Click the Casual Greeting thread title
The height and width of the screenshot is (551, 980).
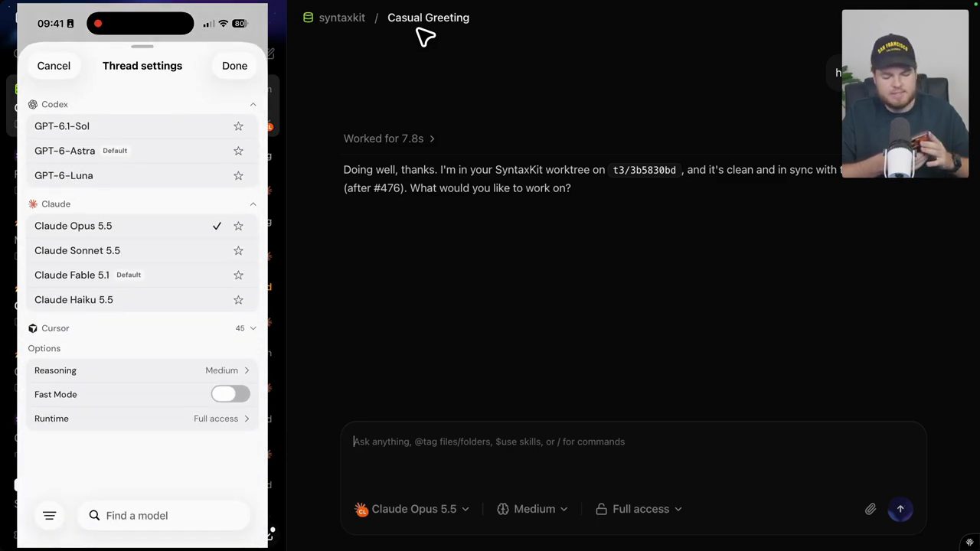(428, 18)
